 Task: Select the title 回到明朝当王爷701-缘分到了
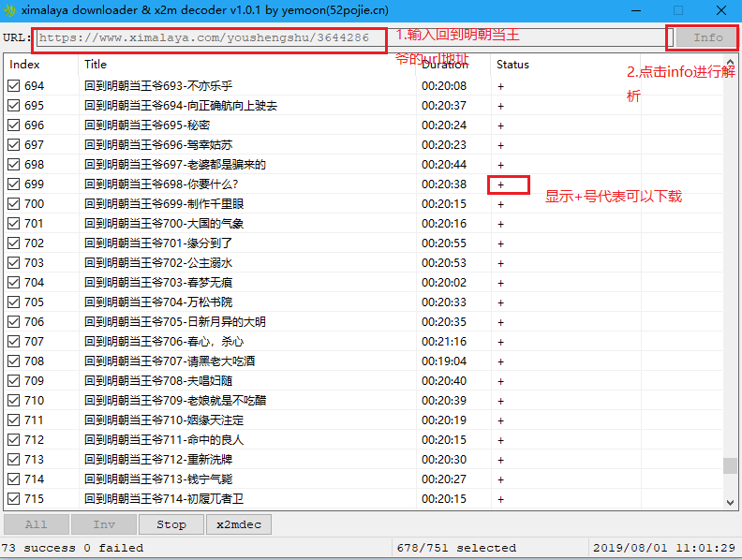[x=158, y=243]
